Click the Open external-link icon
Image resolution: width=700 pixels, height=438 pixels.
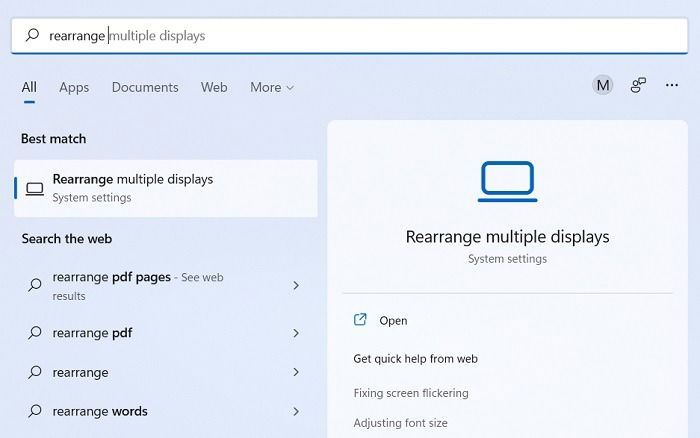tap(360, 319)
